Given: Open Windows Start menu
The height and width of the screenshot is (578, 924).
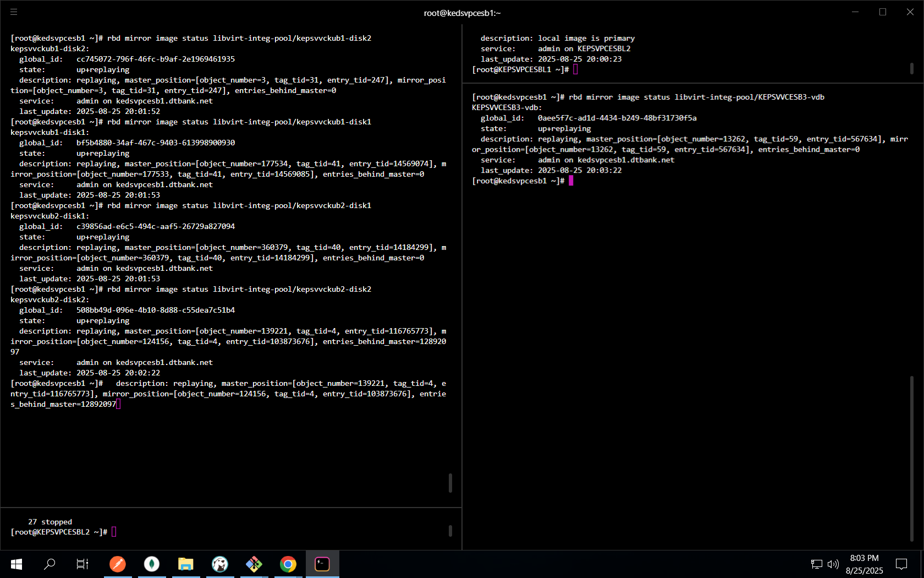Looking at the screenshot, I should tap(16, 564).
